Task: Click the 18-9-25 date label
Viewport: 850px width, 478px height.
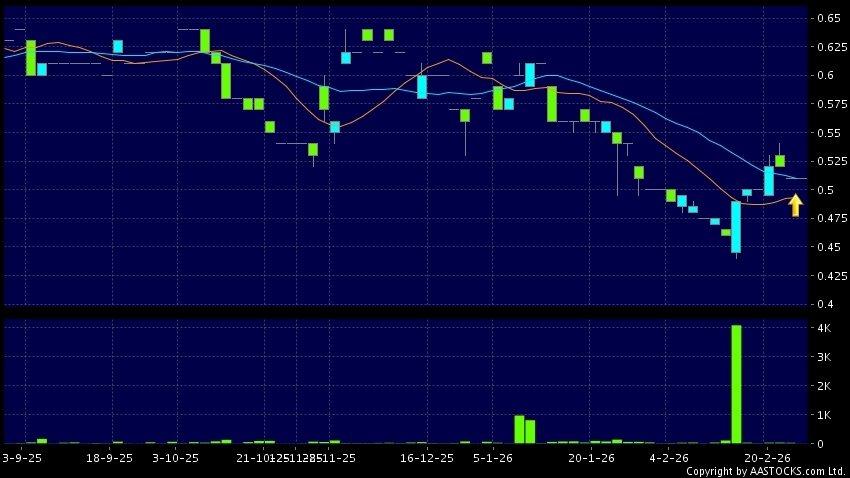Action: pyautogui.click(x=110, y=457)
